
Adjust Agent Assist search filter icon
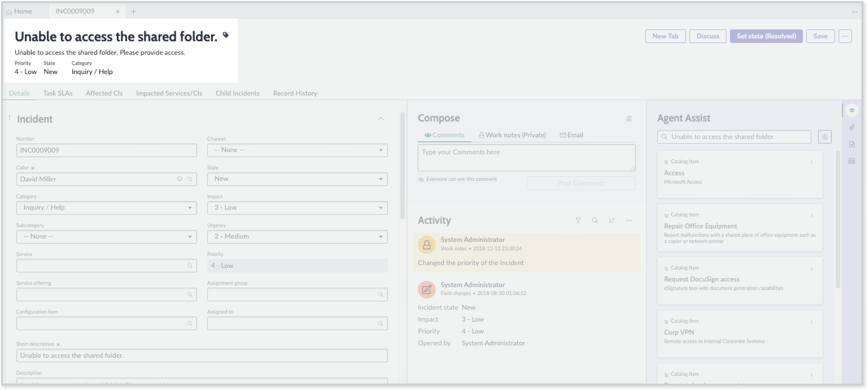[x=825, y=137]
